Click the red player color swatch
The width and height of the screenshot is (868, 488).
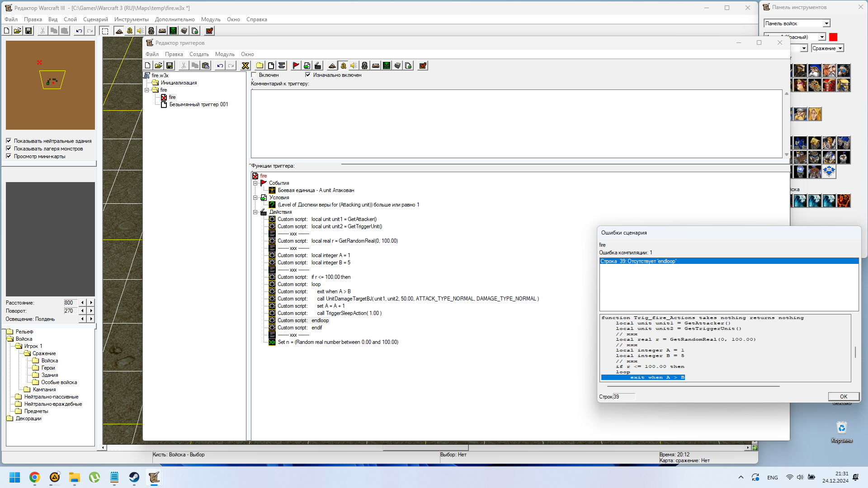833,37
